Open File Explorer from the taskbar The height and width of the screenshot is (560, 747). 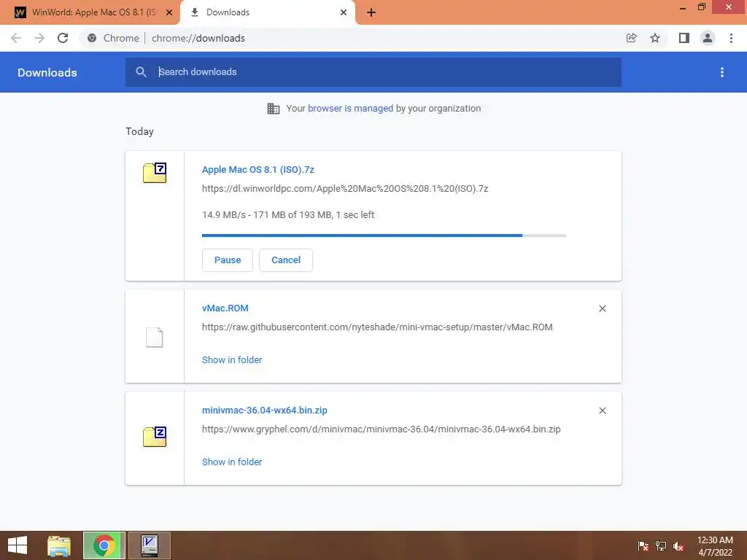pyautogui.click(x=59, y=545)
